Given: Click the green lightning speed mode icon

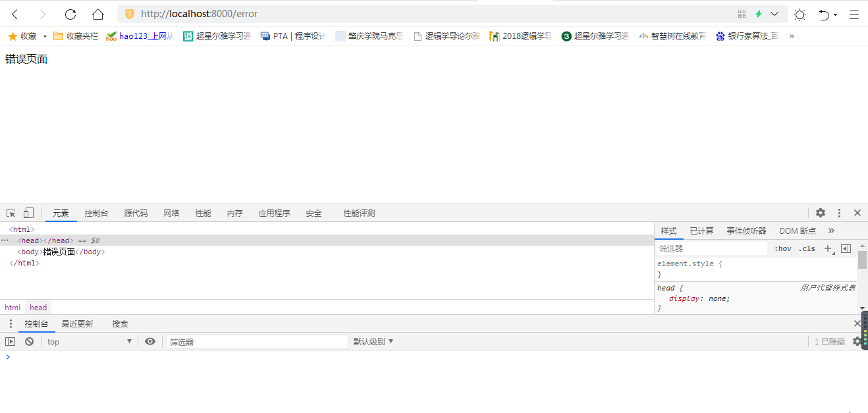Looking at the screenshot, I should point(759,14).
